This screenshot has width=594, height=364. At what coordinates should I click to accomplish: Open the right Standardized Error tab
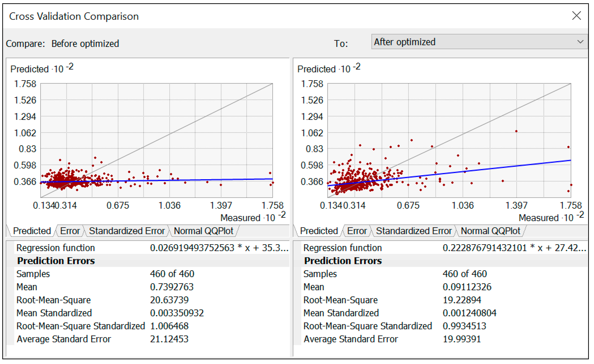(x=414, y=231)
